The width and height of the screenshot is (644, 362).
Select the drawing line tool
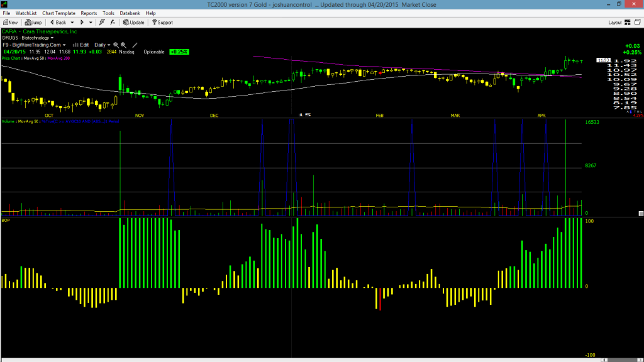point(135,45)
